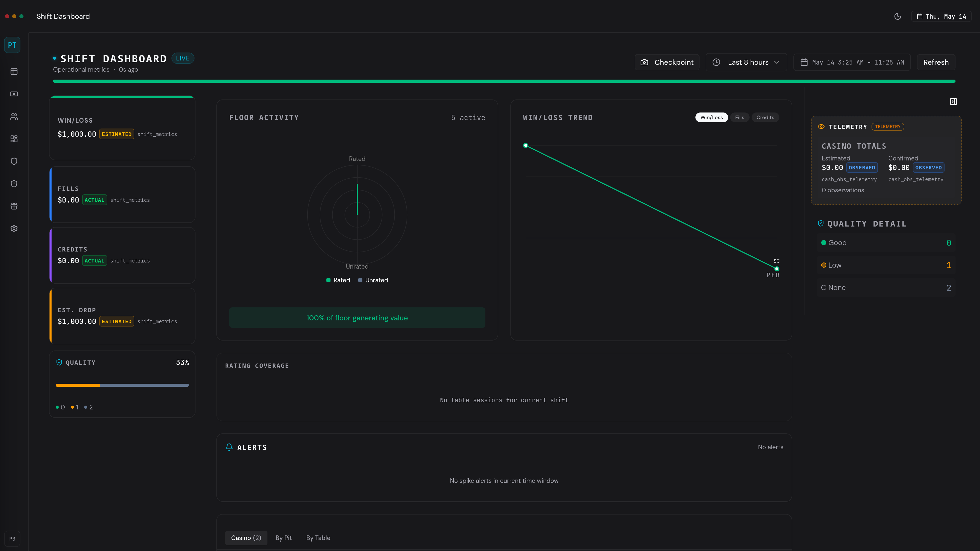Click the PT logo in the sidebar
Image resolution: width=980 pixels, height=551 pixels.
click(x=12, y=45)
